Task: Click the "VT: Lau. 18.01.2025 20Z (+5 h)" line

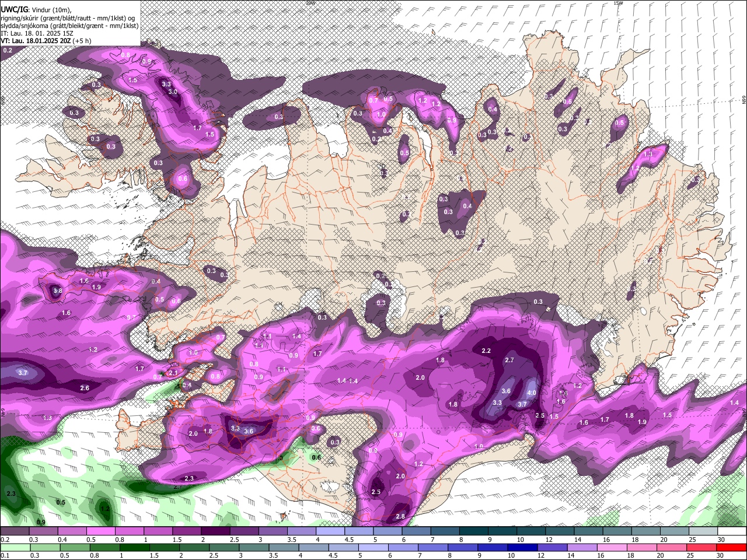Action: [46, 41]
